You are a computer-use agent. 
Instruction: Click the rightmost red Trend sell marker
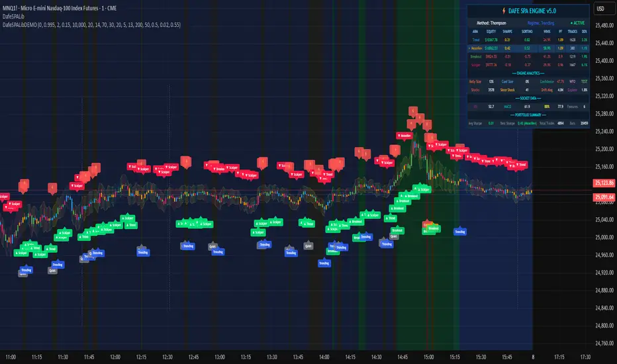tap(520, 165)
